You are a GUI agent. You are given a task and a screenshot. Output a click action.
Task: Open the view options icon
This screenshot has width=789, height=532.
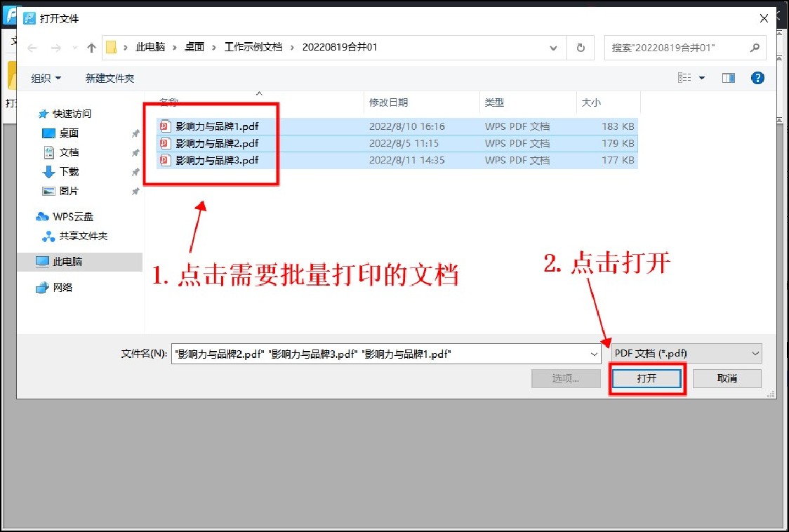pyautogui.click(x=684, y=77)
